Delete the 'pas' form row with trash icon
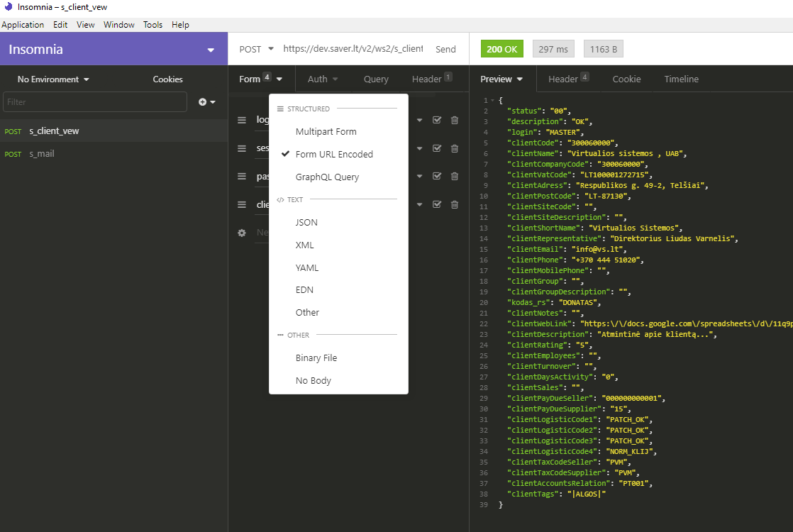This screenshot has width=793, height=532. (x=455, y=176)
